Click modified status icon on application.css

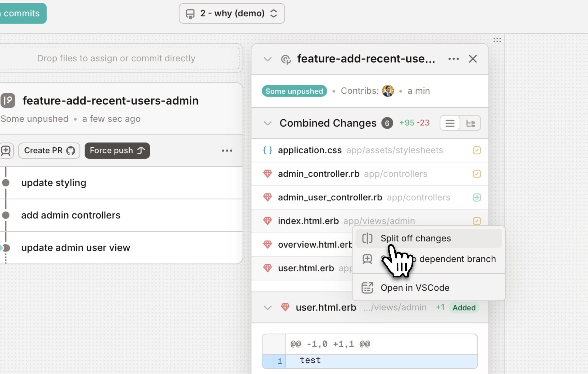coord(477,150)
